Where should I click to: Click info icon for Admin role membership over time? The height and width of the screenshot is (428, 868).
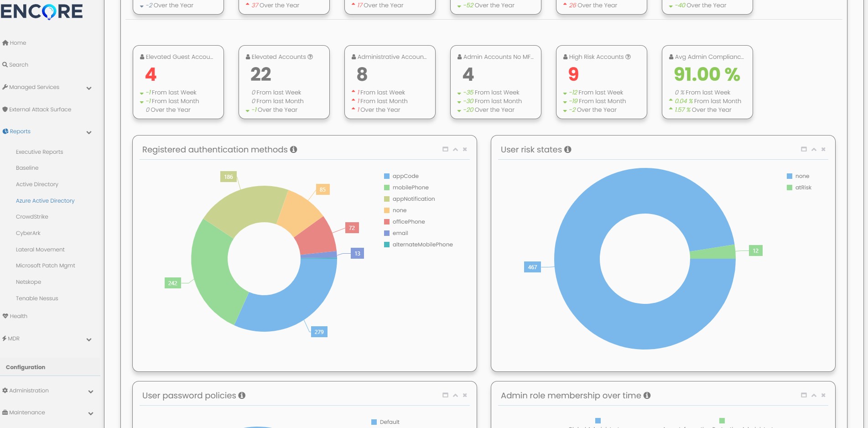click(x=647, y=396)
